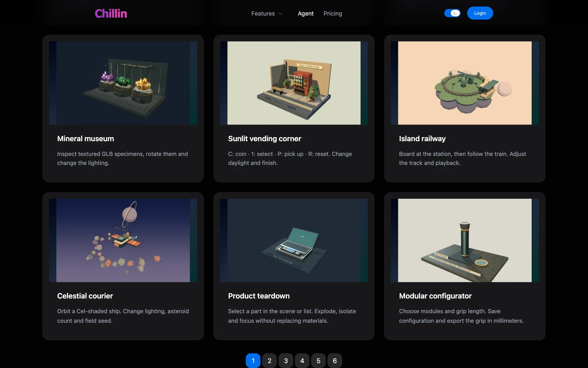The width and height of the screenshot is (588, 368).
Task: Open the Mineral museum thumbnail
Action: click(x=123, y=83)
